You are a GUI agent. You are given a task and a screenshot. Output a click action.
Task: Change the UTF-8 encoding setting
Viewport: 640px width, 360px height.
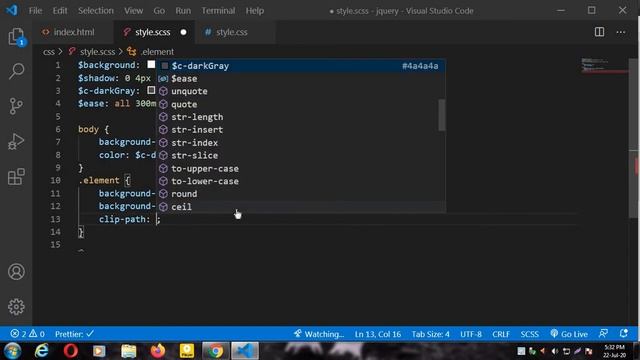[471, 334]
